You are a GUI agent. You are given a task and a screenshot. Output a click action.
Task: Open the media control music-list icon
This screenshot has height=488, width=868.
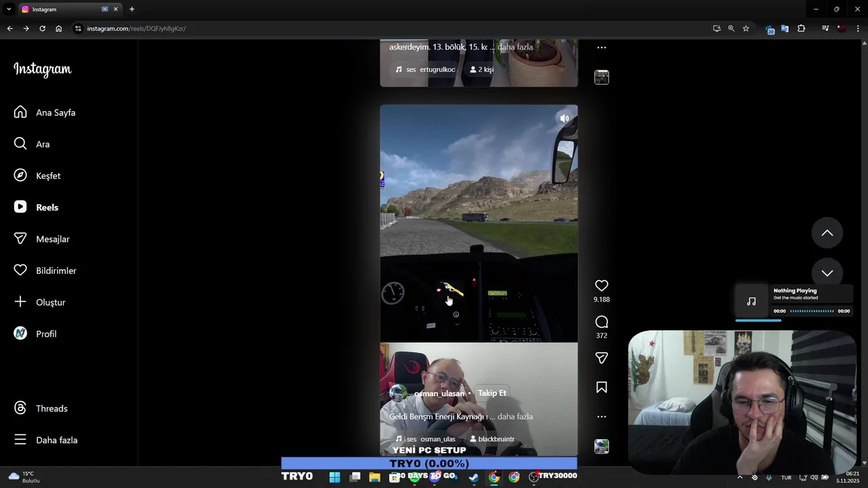click(825, 28)
